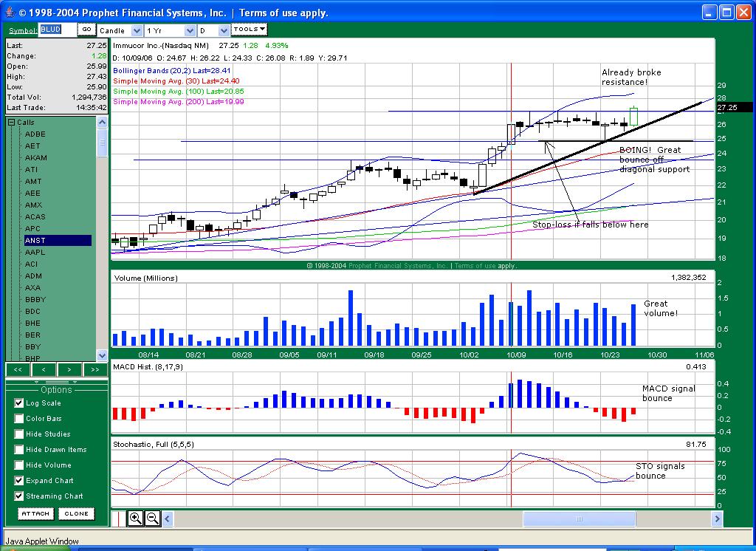756x551 pixels.
Task: Click the Simple Moving Avg. (30) label
Action: click(176, 81)
